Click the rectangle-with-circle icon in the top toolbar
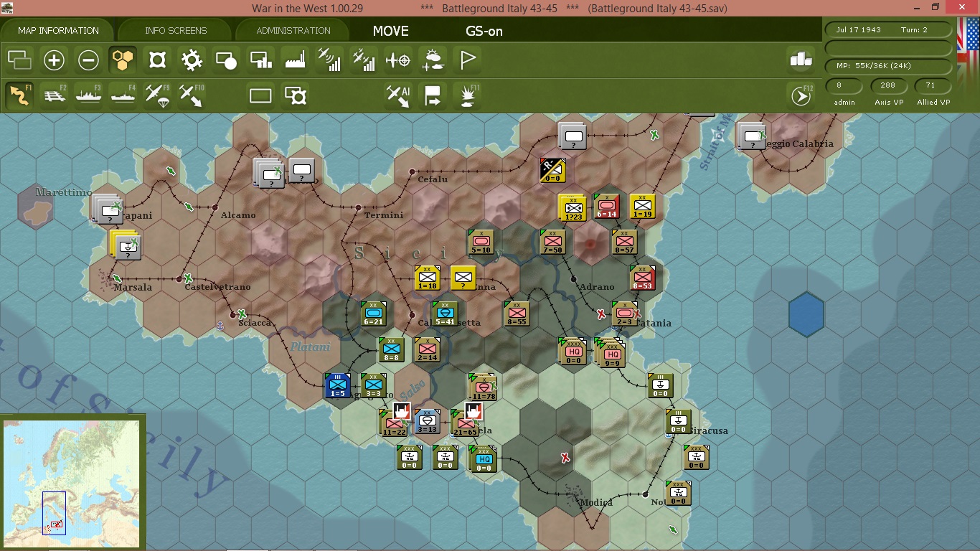 click(226, 60)
